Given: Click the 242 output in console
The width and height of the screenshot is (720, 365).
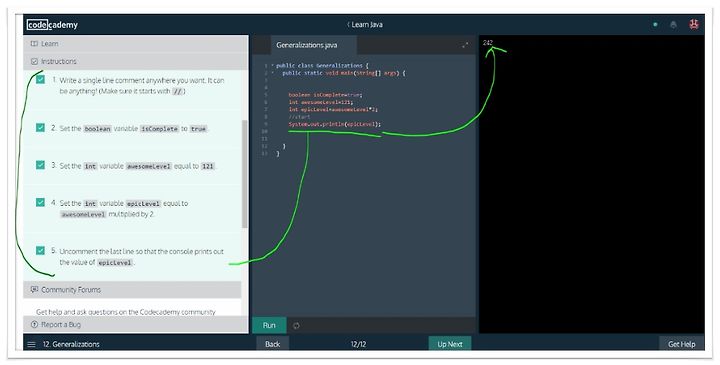Looking at the screenshot, I should coord(488,43).
